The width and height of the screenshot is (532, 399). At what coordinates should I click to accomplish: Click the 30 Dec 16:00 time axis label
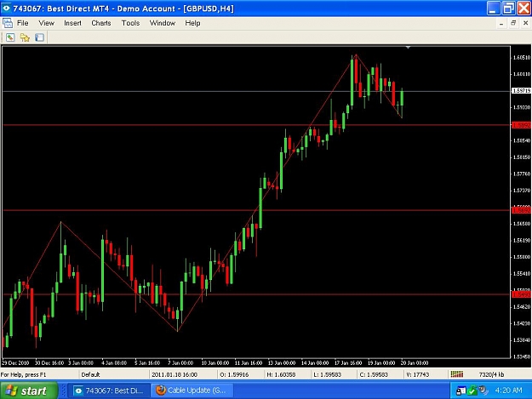point(49,362)
